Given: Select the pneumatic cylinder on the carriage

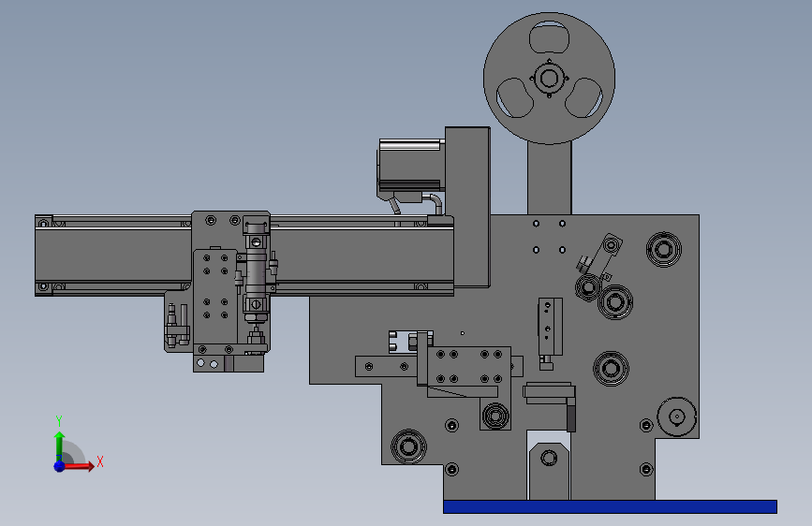Looking at the screenshot, I should [x=257, y=271].
